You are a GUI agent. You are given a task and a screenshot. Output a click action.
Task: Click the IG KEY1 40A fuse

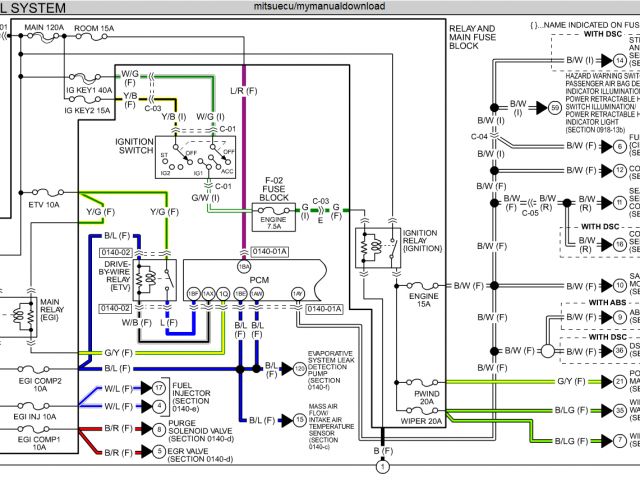[84, 74]
